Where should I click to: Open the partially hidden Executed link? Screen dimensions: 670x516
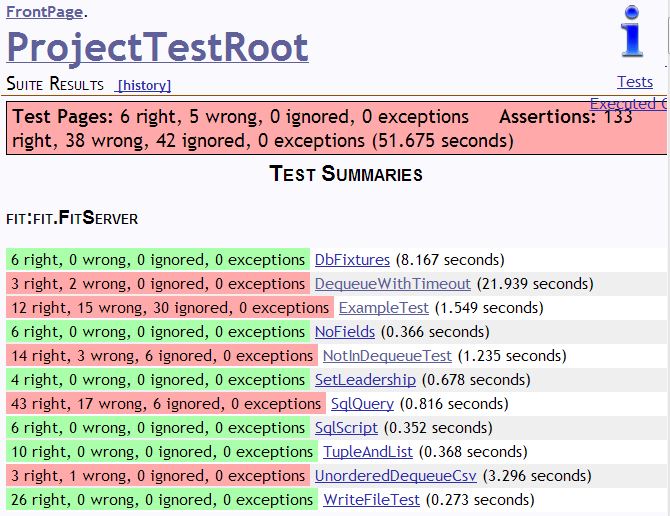(628, 104)
